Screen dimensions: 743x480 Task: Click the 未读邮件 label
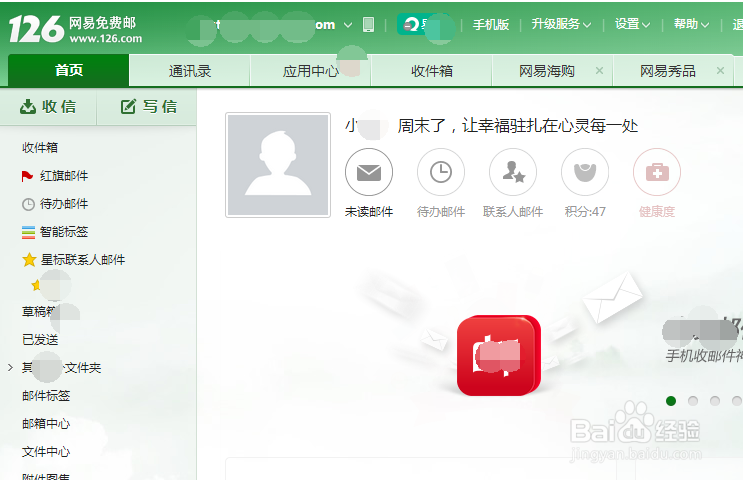369,212
